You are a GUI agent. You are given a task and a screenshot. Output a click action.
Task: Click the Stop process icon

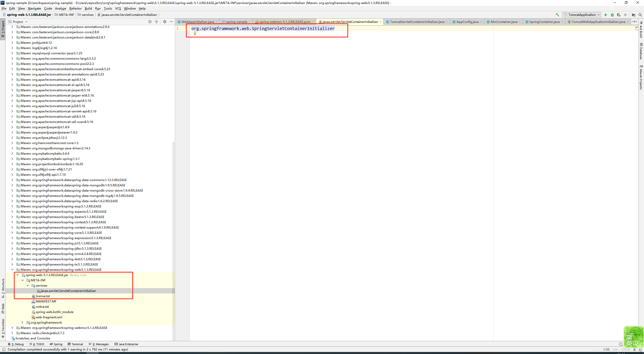coord(625,15)
